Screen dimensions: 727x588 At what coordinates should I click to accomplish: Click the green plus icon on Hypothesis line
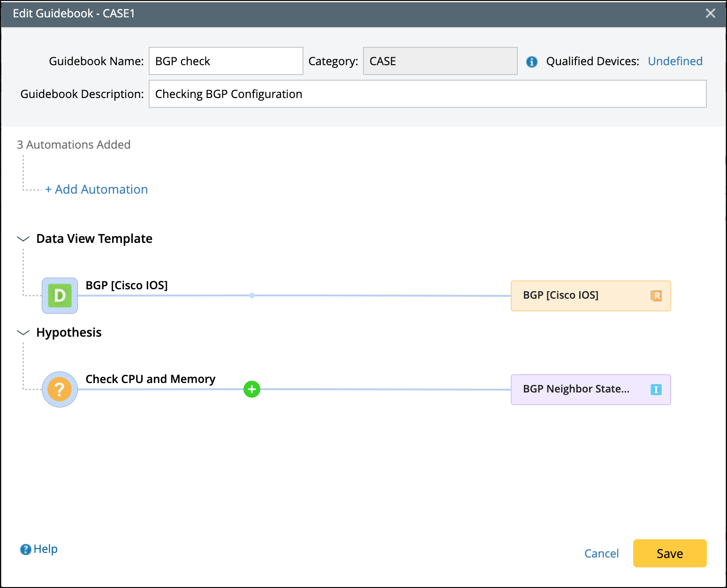point(252,389)
